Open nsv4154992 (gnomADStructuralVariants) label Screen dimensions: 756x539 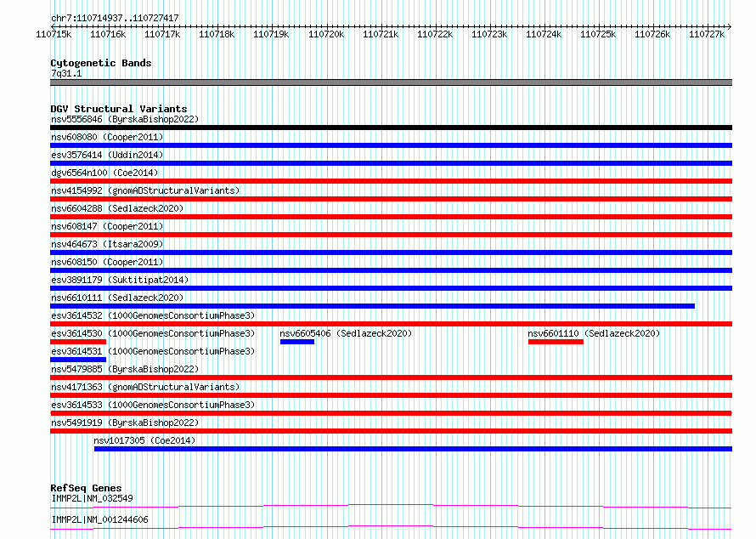[145, 190]
